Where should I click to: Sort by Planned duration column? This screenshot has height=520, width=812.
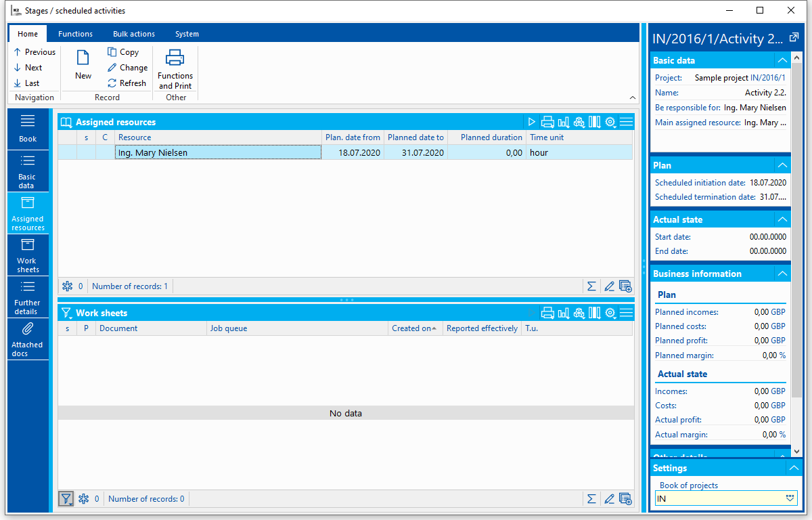click(x=487, y=137)
